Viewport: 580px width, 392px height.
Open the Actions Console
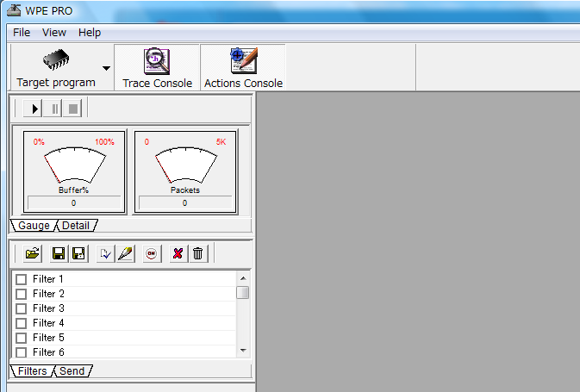pyautogui.click(x=243, y=68)
